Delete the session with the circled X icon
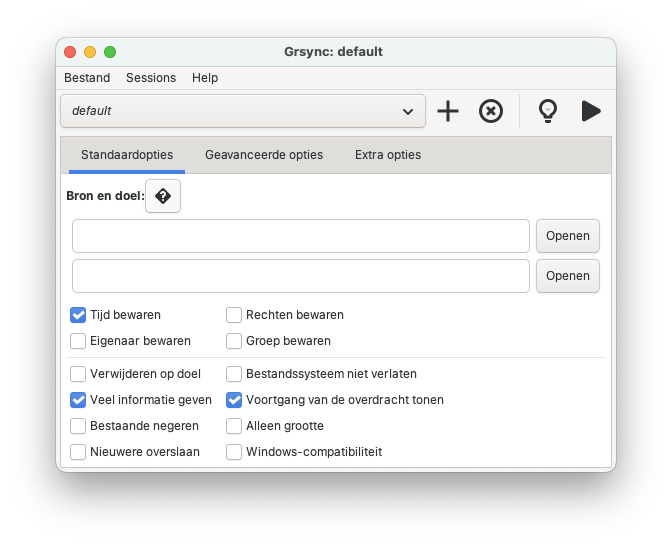The width and height of the screenshot is (672, 546). [491, 111]
